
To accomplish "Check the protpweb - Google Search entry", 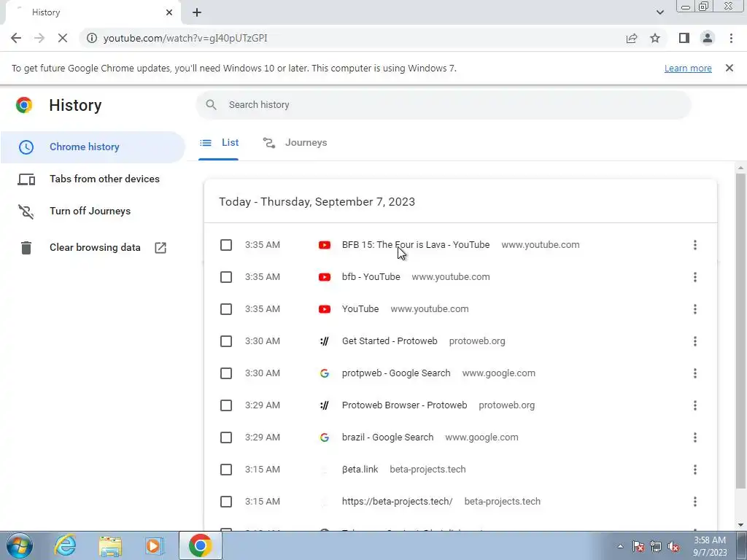I will pos(226,373).
